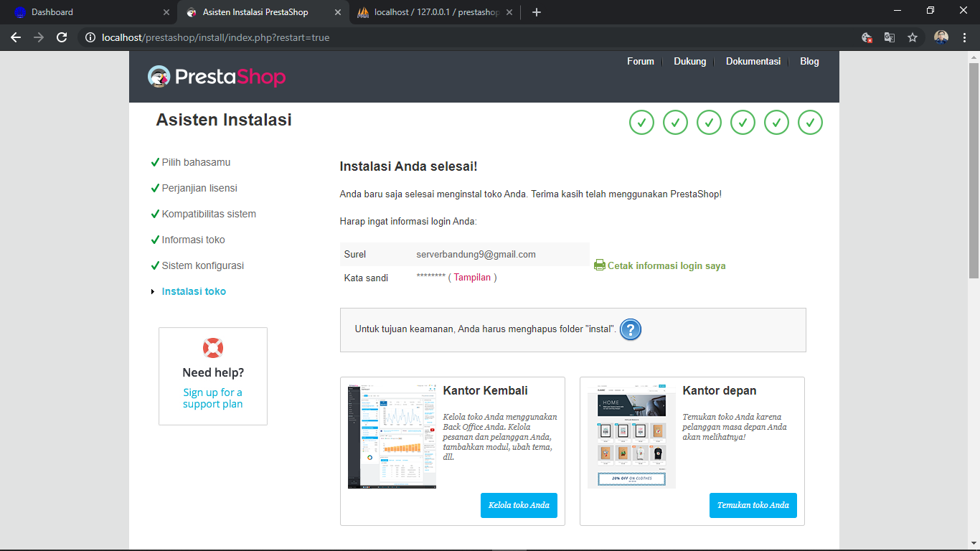Close the Asisten Instalasi PrestaShop tab
980x551 pixels.
click(x=338, y=12)
